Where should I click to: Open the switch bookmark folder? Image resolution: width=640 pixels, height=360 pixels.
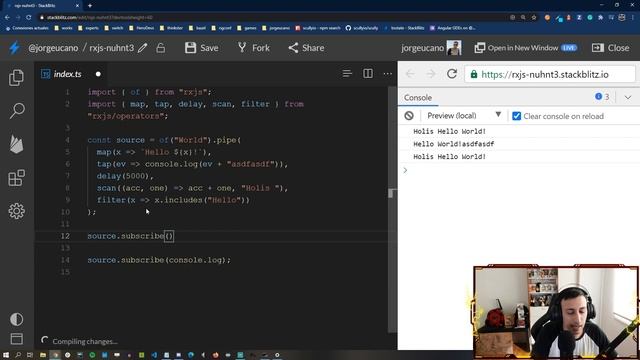click(113, 28)
